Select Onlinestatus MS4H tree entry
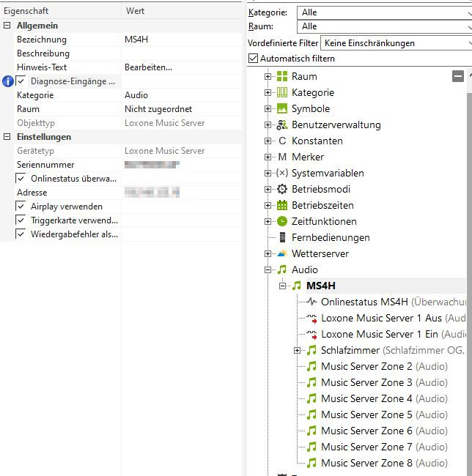 (364, 302)
